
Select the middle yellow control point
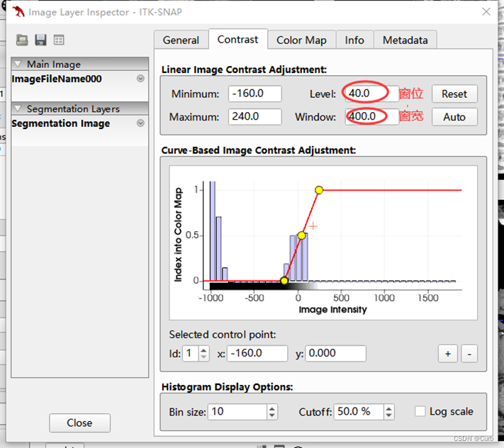coord(301,235)
